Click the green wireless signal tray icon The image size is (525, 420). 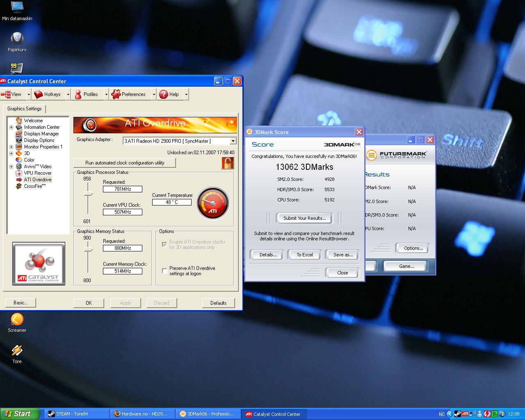pyautogui.click(x=494, y=414)
